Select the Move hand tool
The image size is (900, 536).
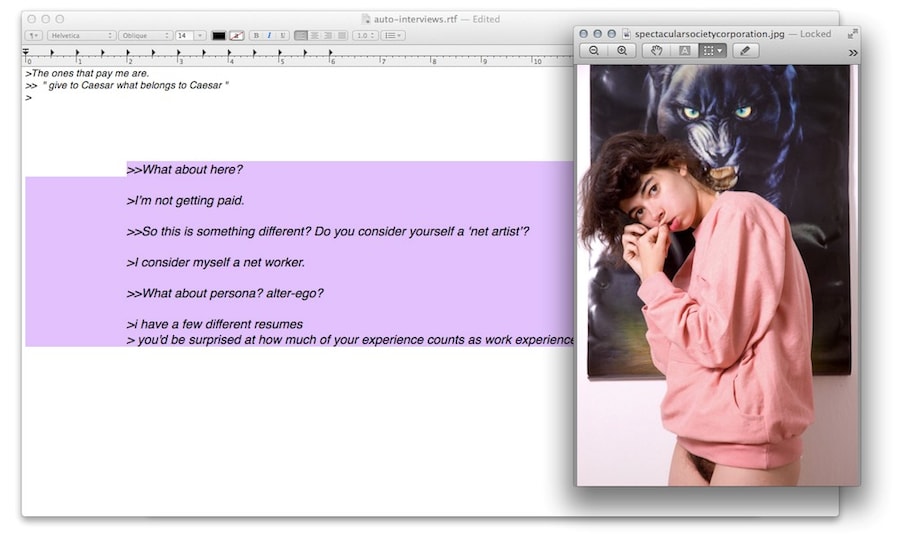coord(656,50)
